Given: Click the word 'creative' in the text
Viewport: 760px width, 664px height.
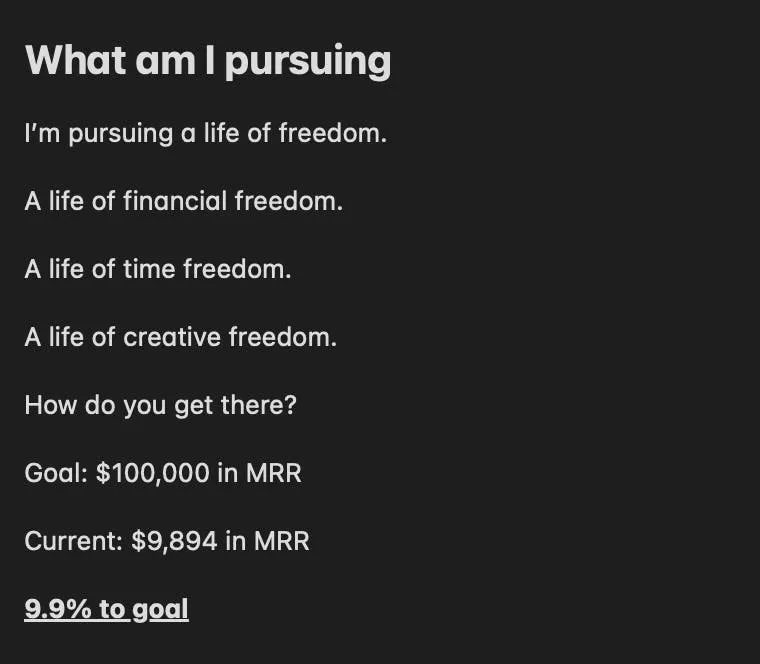Looking at the screenshot, I should point(172,337).
